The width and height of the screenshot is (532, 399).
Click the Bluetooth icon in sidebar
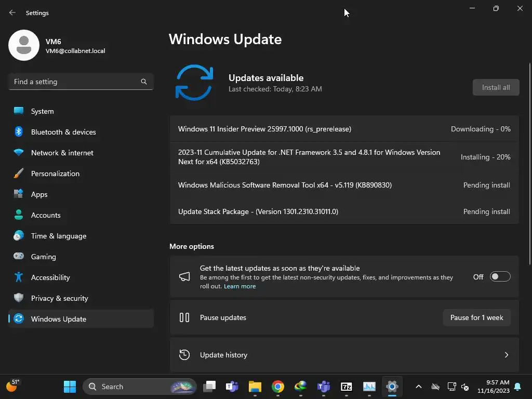19,131
